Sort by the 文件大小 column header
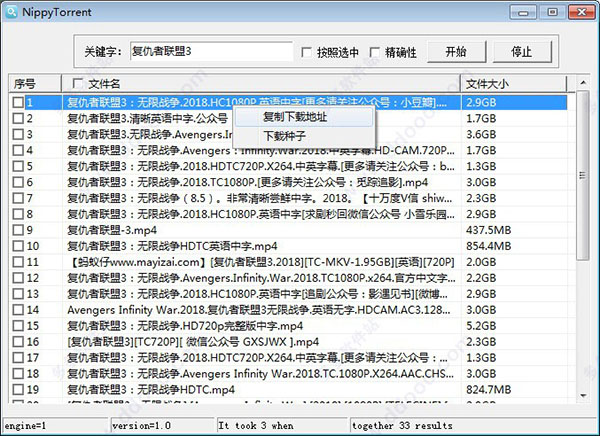Viewport: 600px width, 436px height. point(514,83)
